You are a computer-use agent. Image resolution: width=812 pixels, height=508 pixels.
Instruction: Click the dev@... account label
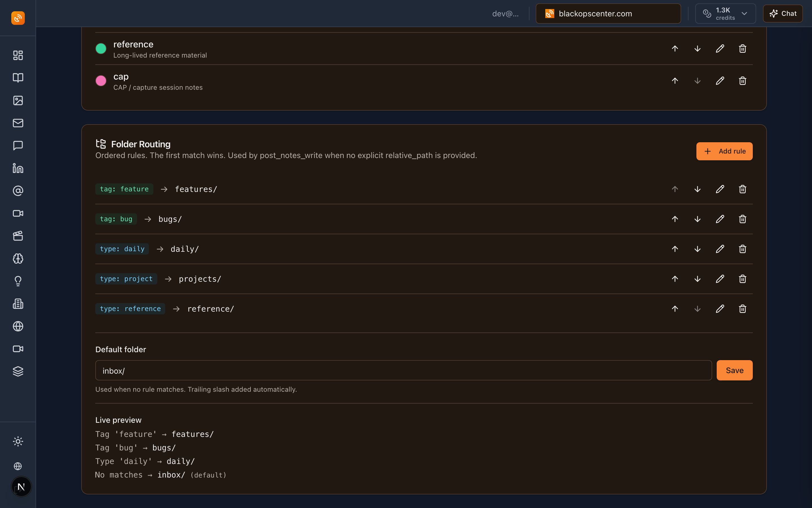505,14
